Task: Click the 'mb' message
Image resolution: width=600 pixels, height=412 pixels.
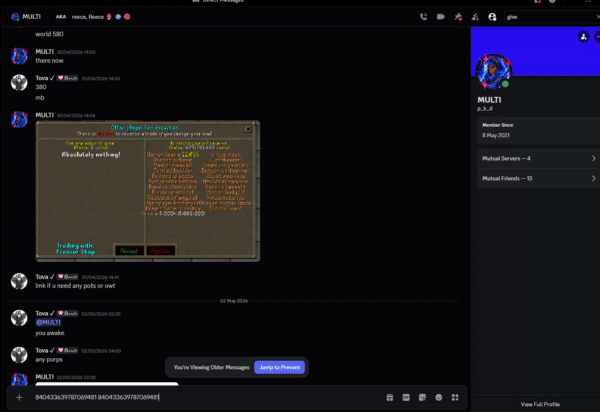Action: click(x=40, y=98)
